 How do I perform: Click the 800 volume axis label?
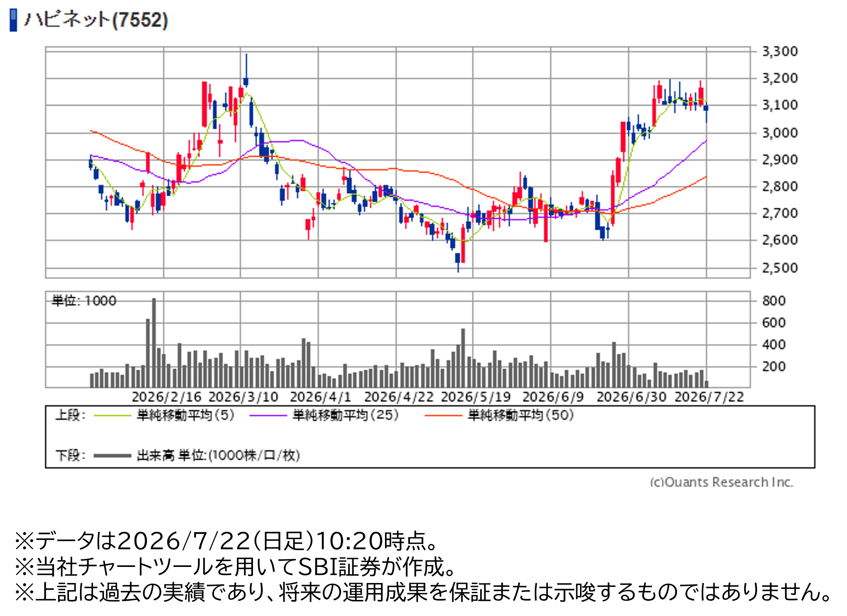click(x=774, y=301)
